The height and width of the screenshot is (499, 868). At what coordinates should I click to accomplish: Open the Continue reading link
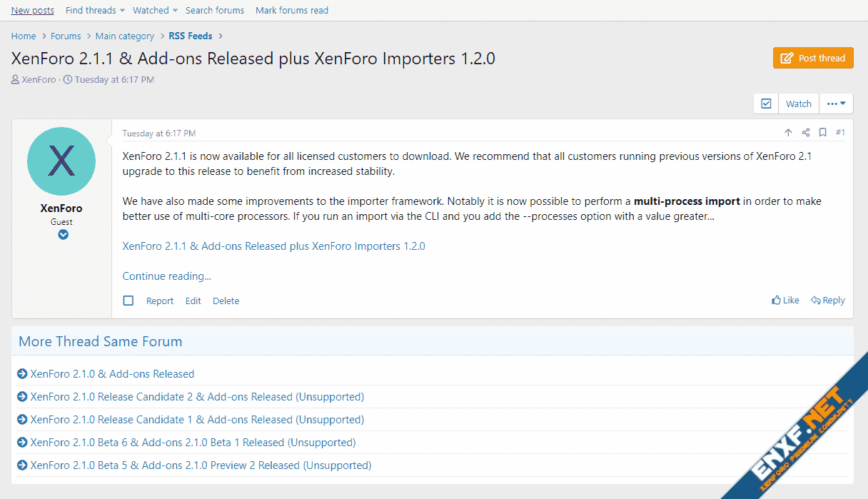[x=167, y=276]
